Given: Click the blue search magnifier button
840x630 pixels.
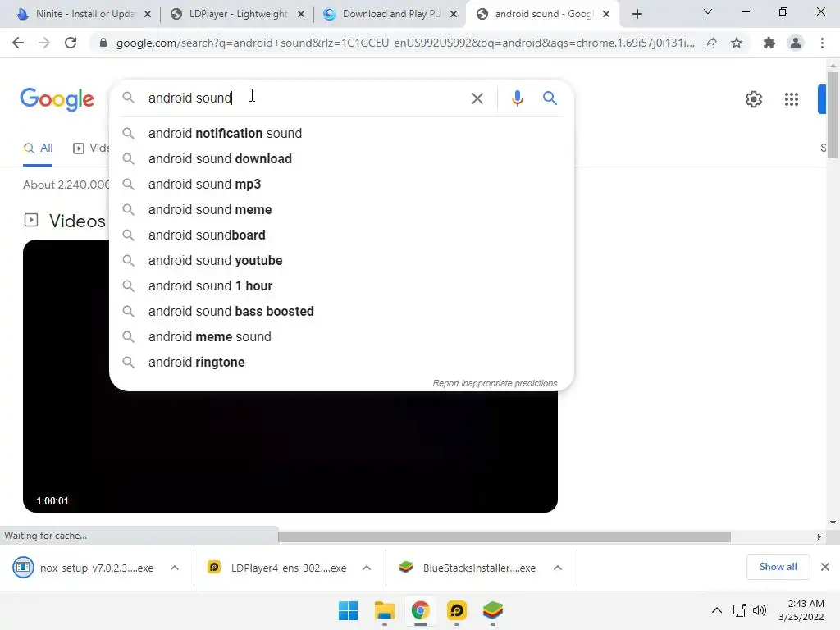Looking at the screenshot, I should coord(550,98).
